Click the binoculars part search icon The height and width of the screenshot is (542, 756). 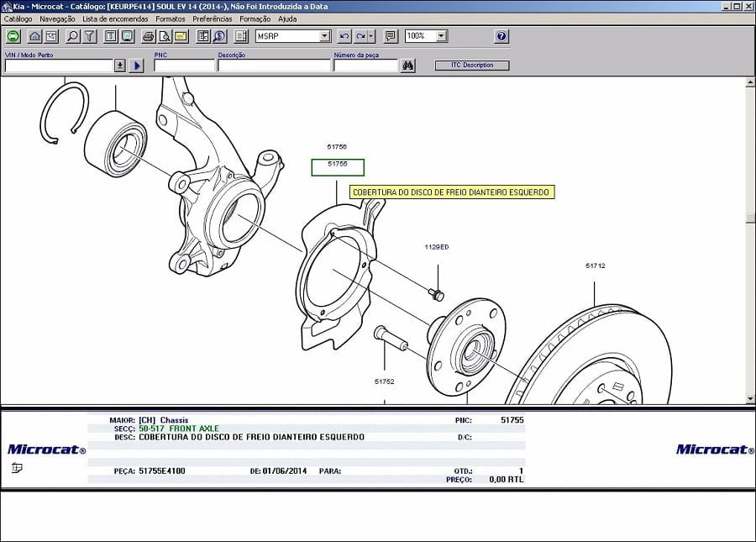point(408,65)
